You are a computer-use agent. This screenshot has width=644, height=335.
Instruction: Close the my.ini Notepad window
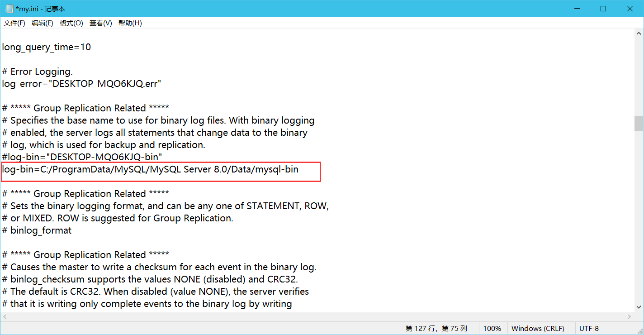pyautogui.click(x=630, y=9)
